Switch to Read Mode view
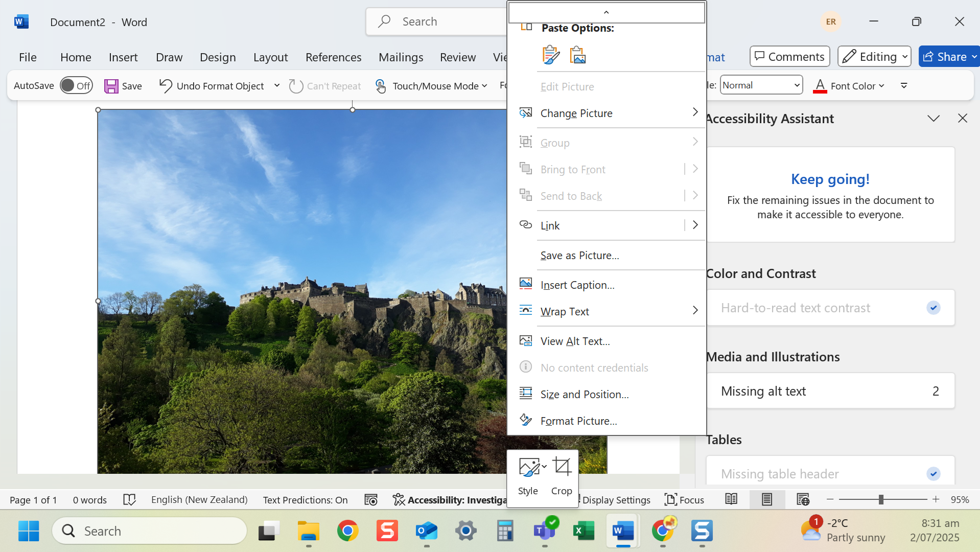This screenshot has width=980, height=552. [x=731, y=499]
